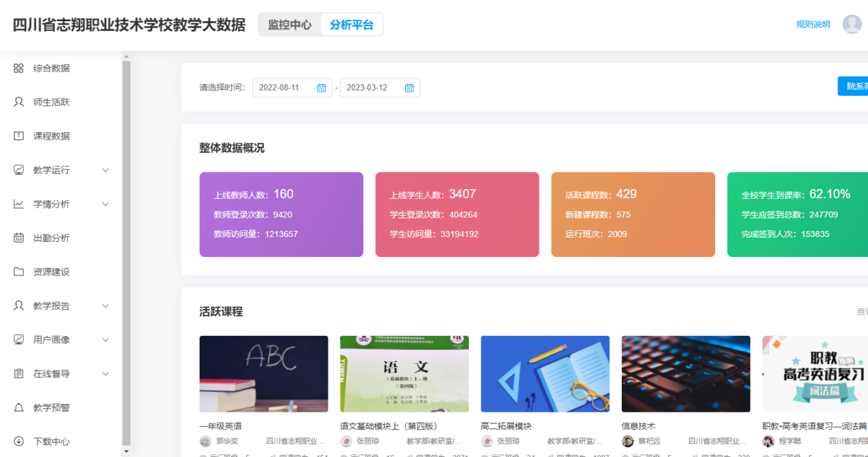Click the 教学预警 bell icon
The width and height of the screenshot is (868, 457).
click(x=19, y=408)
